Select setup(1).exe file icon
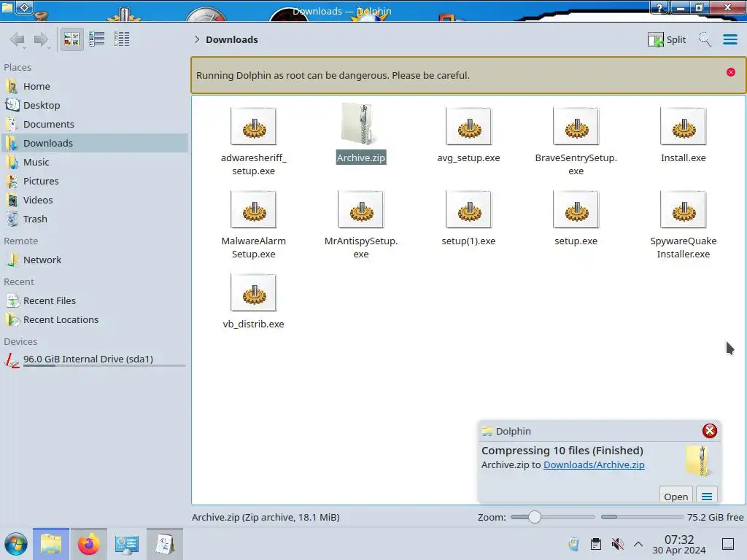The width and height of the screenshot is (747, 560). 468,209
